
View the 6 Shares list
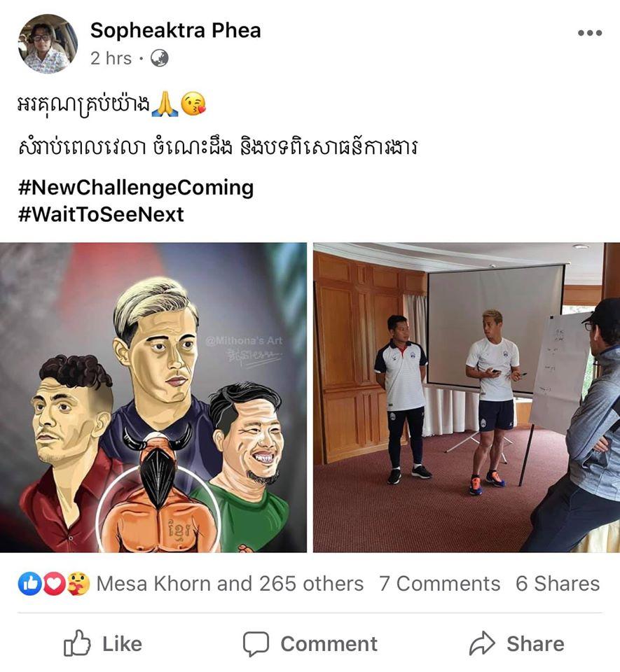click(x=558, y=584)
